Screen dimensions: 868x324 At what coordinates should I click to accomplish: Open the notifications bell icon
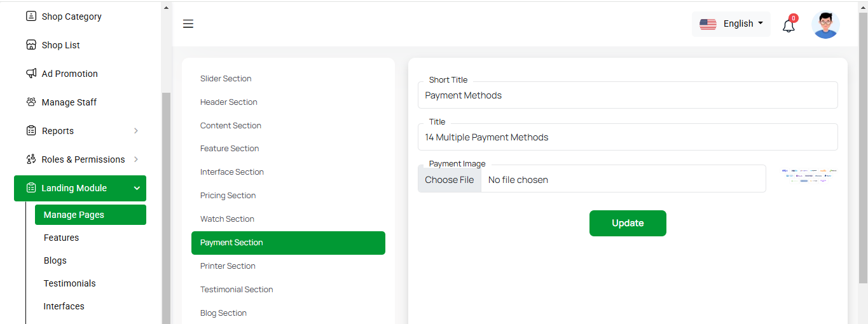click(x=789, y=25)
